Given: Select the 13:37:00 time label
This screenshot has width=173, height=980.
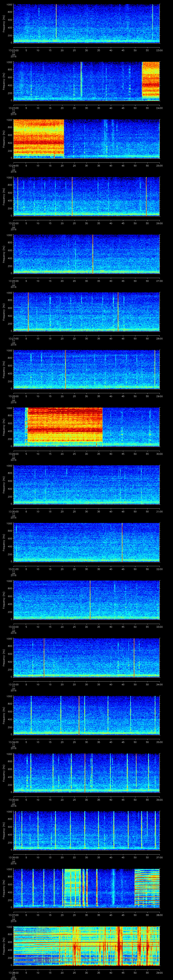Looking at the screenshot, I should (13, 915).
